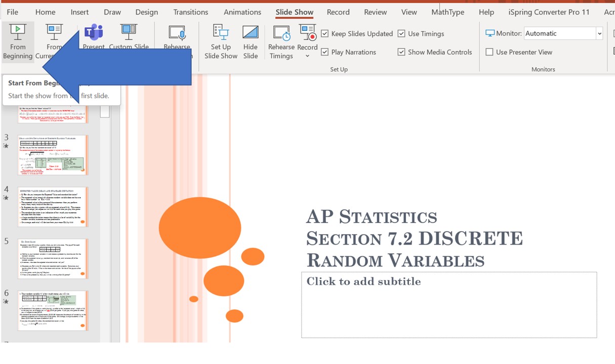The width and height of the screenshot is (615, 364).
Task: Switch to the Animations tab
Action: click(242, 12)
